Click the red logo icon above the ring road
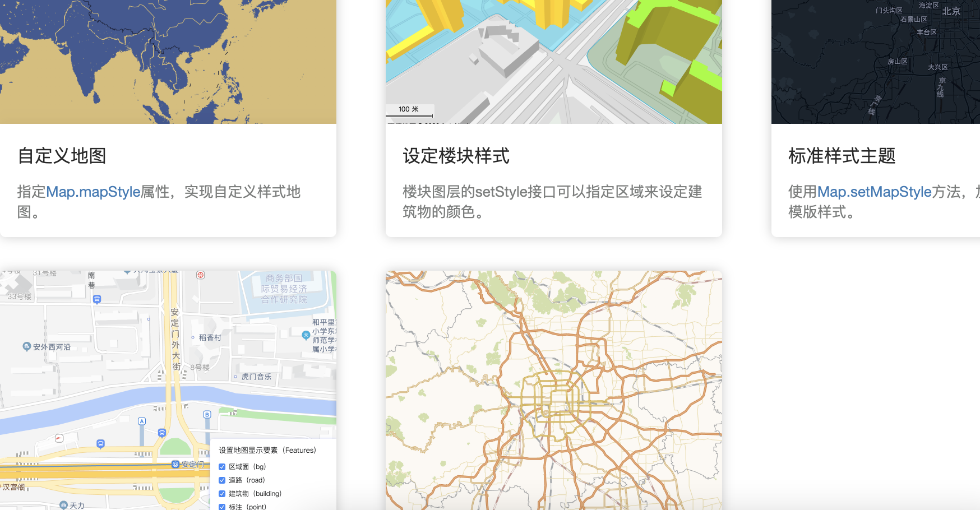The height and width of the screenshot is (510, 980). point(59,438)
